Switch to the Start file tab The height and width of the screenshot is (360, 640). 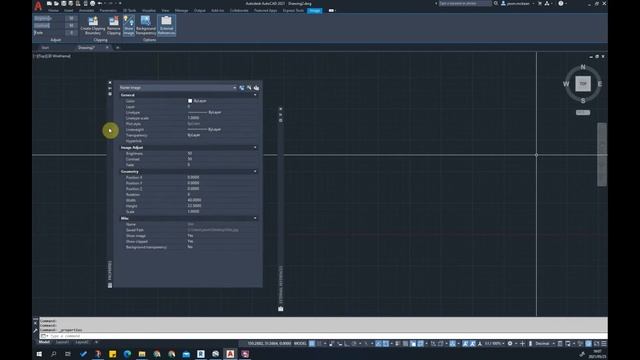tap(45, 48)
